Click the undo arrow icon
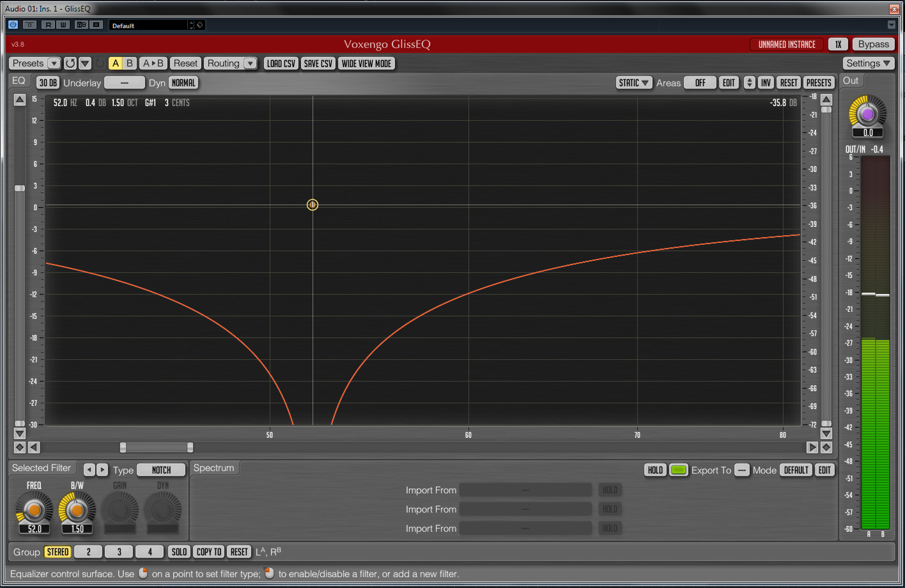The height and width of the screenshot is (588, 905). (70, 63)
